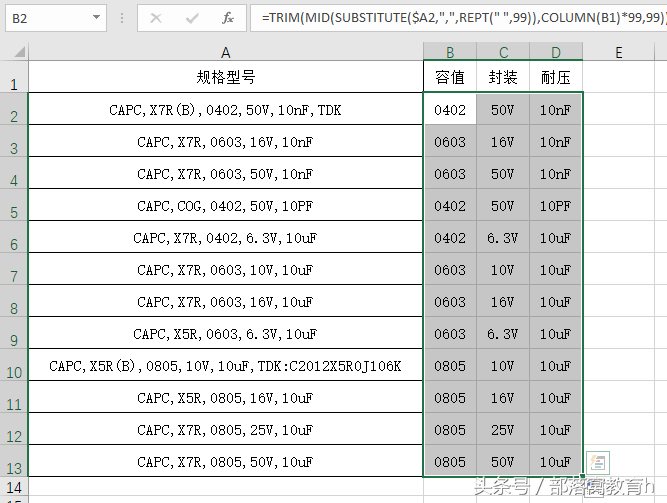Select row 5 header
Image resolution: width=667 pixels, height=503 pixels.
pyautogui.click(x=14, y=205)
